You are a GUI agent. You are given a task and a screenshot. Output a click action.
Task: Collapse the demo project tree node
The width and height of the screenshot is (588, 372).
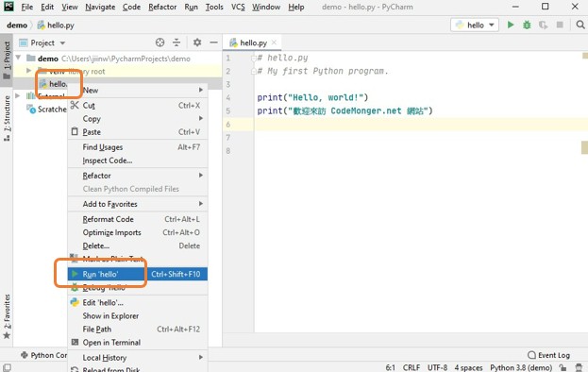point(18,58)
